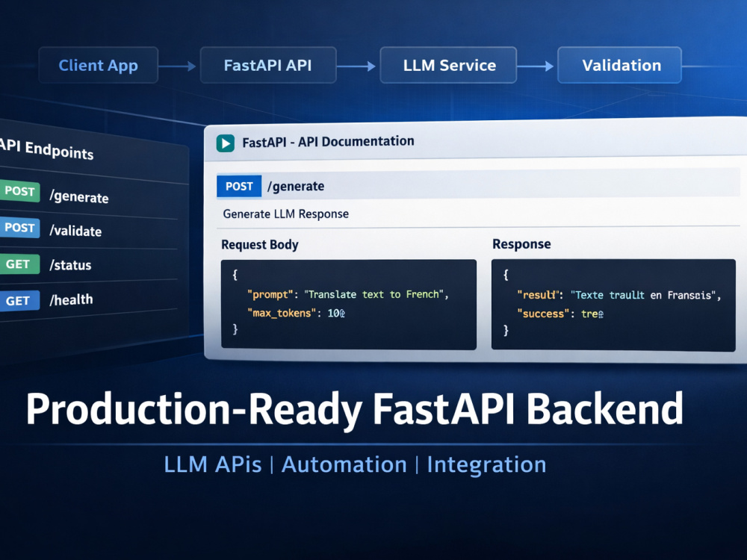Click Production-Ready FastAPI Backend headline
This screenshot has width=747, height=560.
[x=355, y=409]
